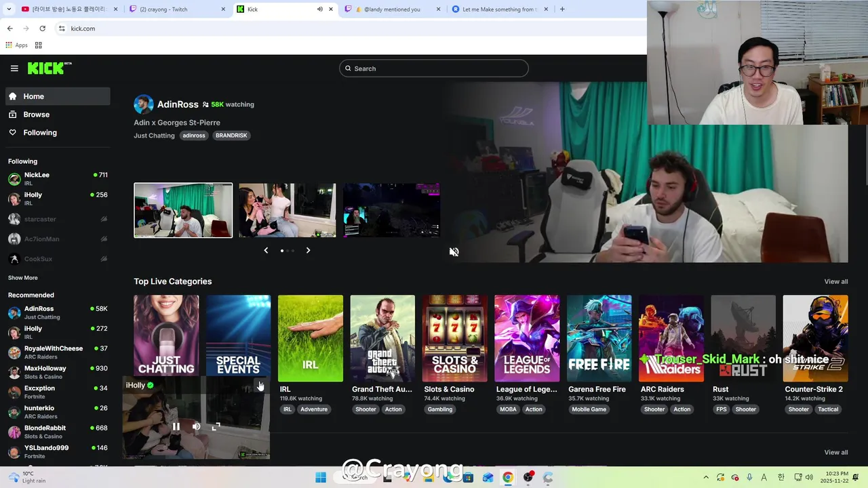Image resolution: width=868 pixels, height=488 pixels.
Task: Open the Special Events category card
Action: pos(238,335)
